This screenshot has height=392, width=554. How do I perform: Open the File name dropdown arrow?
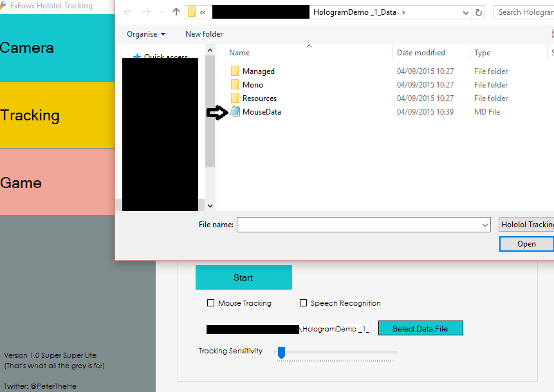click(485, 225)
